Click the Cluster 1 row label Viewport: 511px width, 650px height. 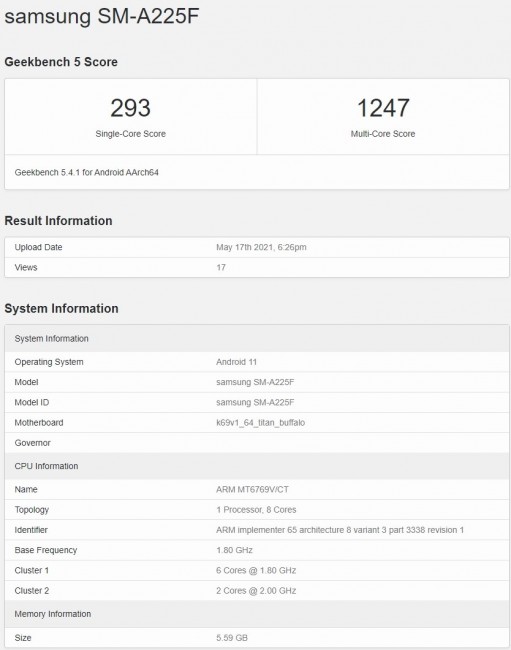tap(31, 571)
